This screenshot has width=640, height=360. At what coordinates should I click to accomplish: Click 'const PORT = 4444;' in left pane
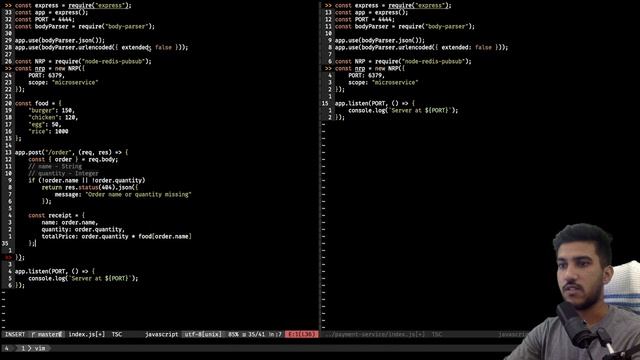click(x=45, y=20)
